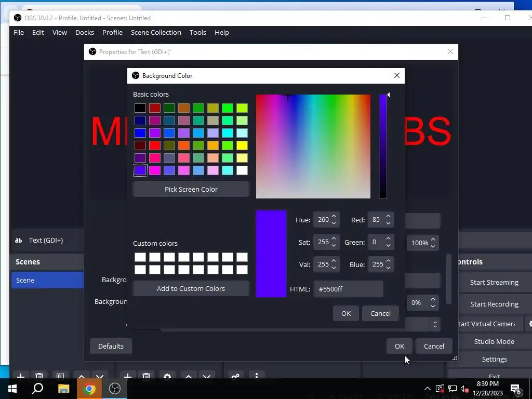Image resolution: width=532 pixels, height=399 pixels.
Task: Remove source using trash icon
Action: 146,377
